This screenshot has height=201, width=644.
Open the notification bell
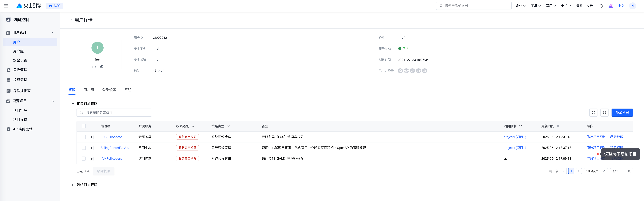coord(601,6)
